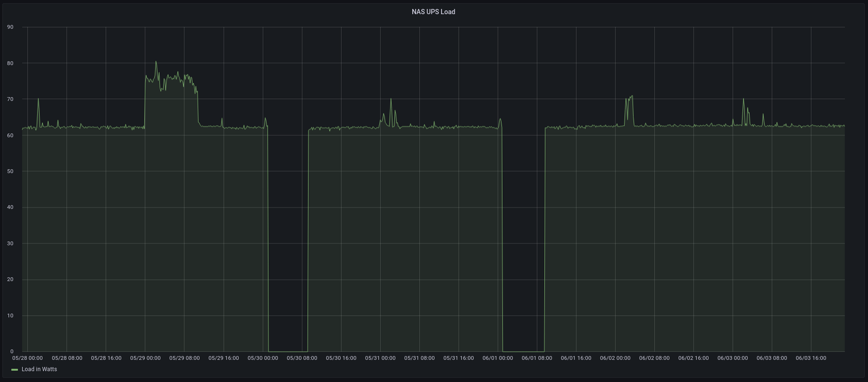Click the 60 label on the Y axis

(x=10, y=135)
